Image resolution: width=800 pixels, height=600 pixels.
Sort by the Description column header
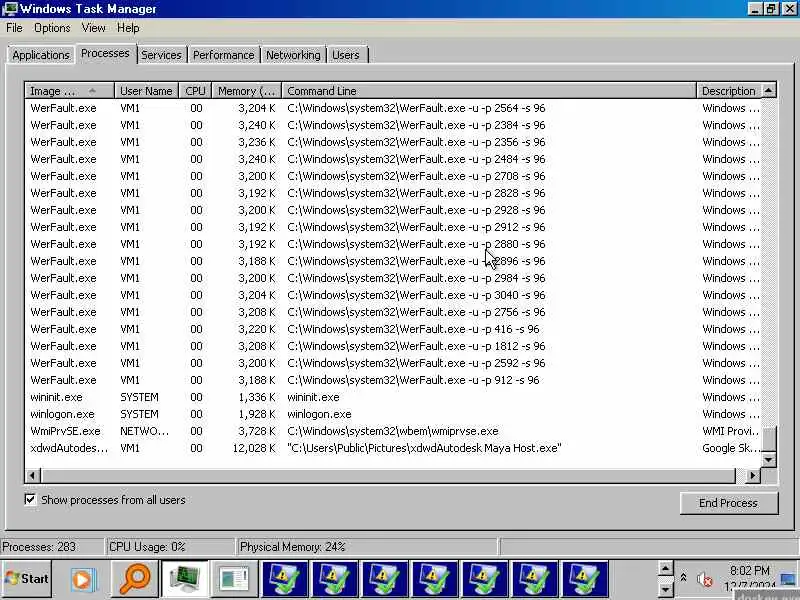click(730, 91)
